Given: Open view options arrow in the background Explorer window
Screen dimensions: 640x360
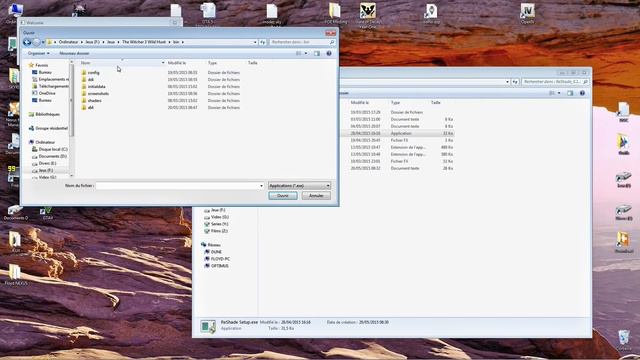Looking at the screenshot, I should pos(559,93).
